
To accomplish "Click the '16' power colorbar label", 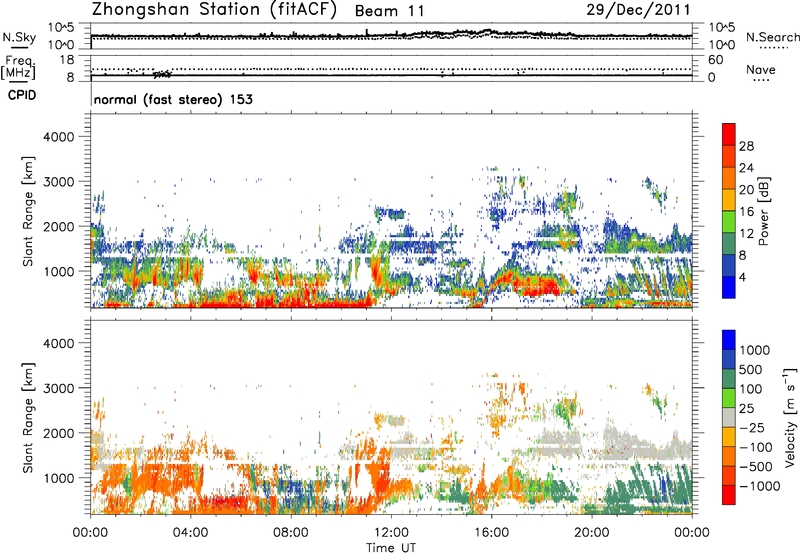I will (x=746, y=212).
